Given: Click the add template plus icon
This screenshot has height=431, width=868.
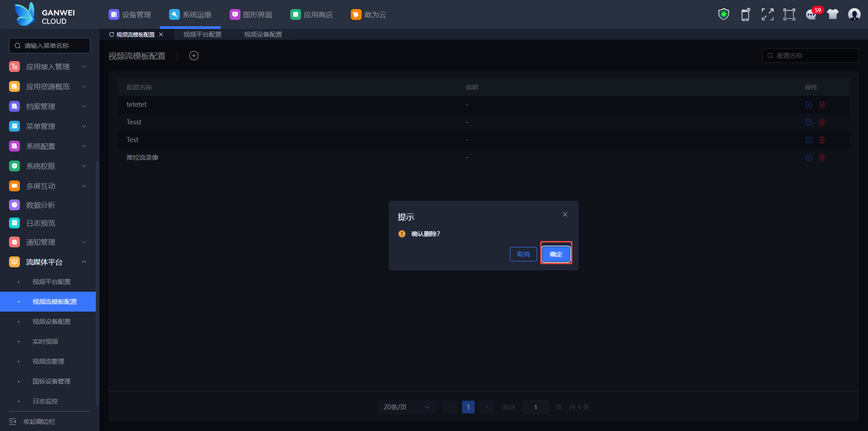Looking at the screenshot, I should coord(194,56).
